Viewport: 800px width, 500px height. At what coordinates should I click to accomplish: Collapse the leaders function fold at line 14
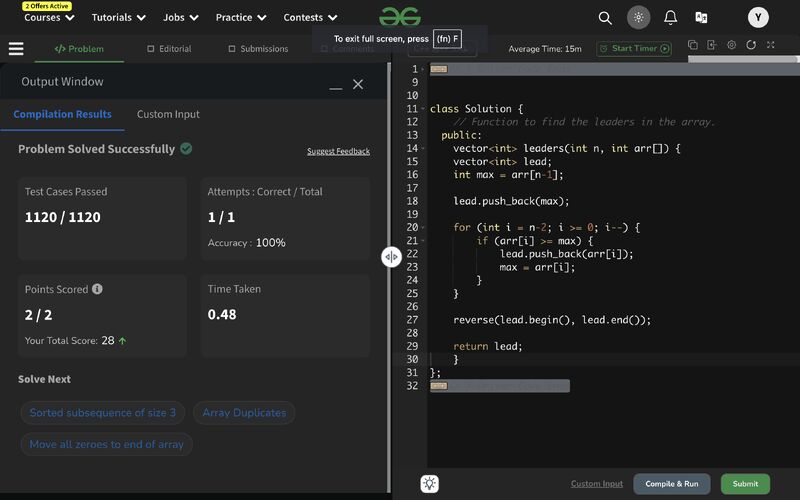(x=423, y=148)
